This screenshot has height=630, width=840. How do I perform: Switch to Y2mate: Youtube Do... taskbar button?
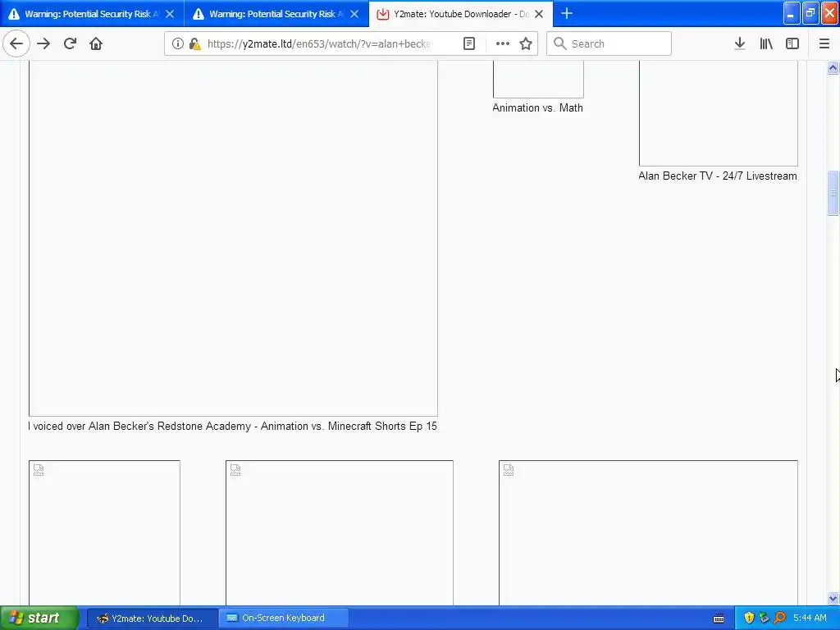(x=152, y=619)
